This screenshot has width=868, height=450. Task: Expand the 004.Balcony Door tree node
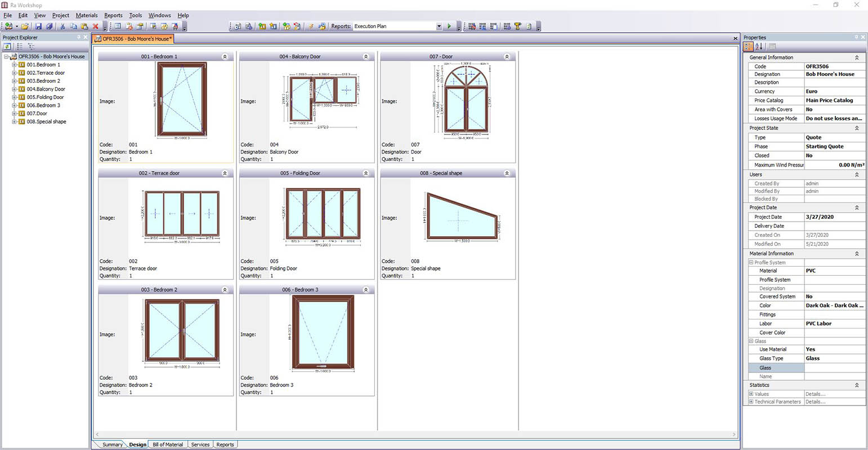point(15,89)
